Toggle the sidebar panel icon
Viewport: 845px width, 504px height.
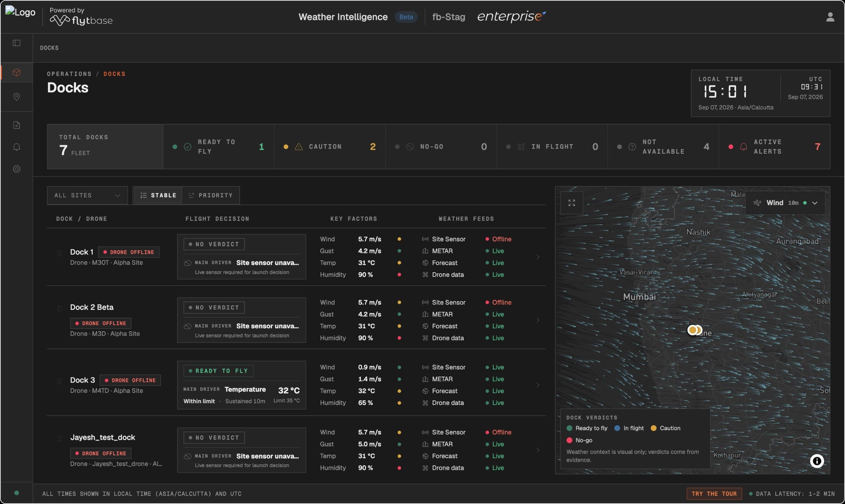point(17,43)
